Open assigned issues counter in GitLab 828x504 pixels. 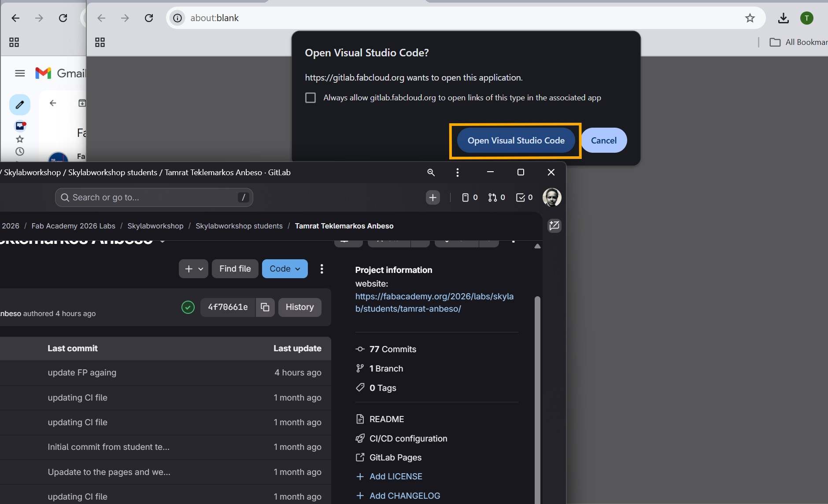tap(469, 198)
